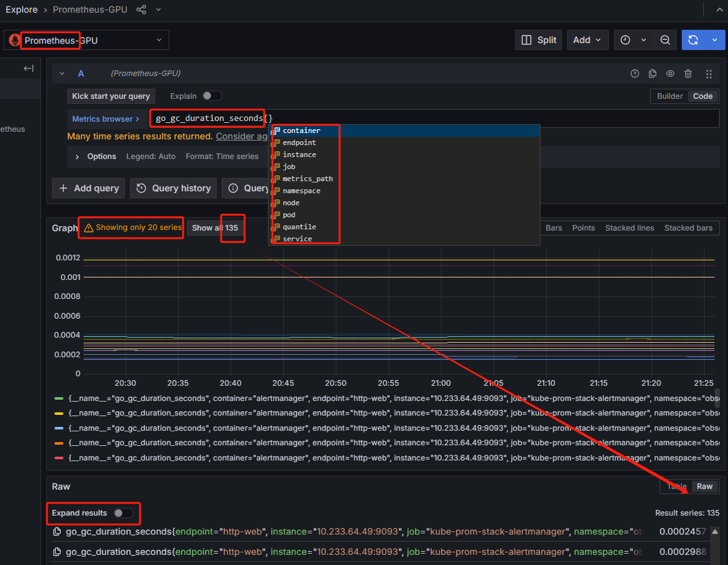
Task: Open the Add dropdown menu
Action: tap(587, 40)
